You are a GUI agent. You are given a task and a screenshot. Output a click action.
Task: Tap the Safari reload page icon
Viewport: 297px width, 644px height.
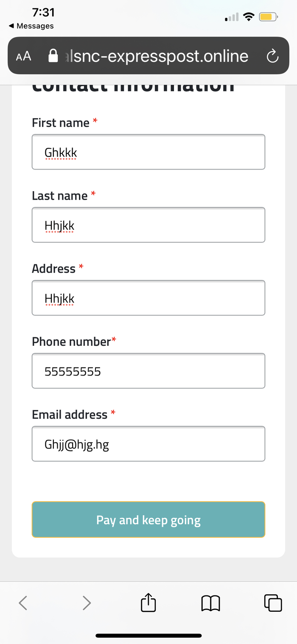(x=272, y=56)
